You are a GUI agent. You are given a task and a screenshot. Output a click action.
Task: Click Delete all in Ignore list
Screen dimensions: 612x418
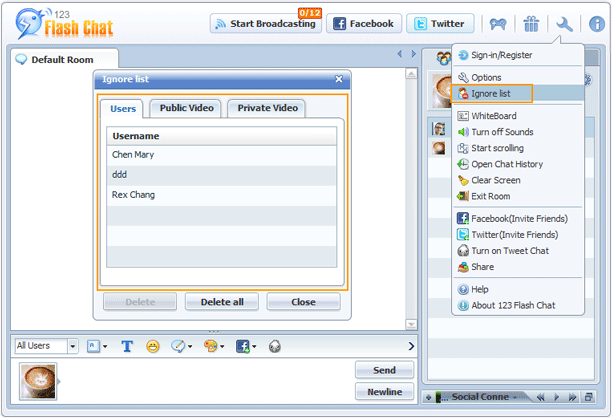[x=222, y=302]
